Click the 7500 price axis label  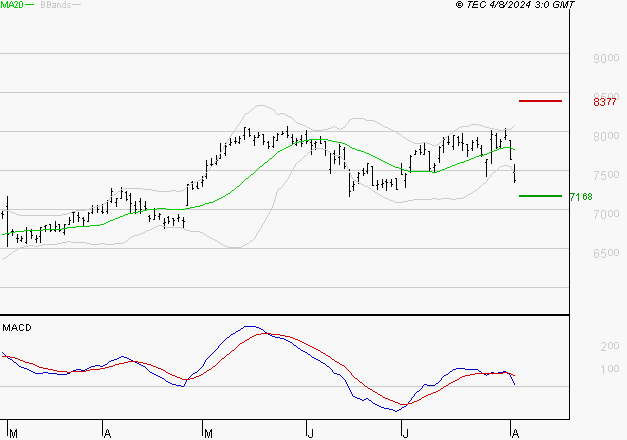click(x=606, y=175)
